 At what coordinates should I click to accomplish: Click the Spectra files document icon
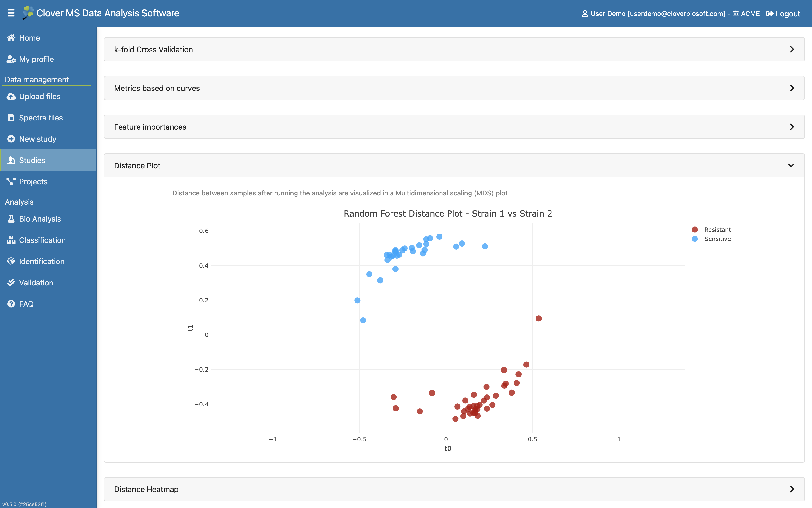(11, 118)
